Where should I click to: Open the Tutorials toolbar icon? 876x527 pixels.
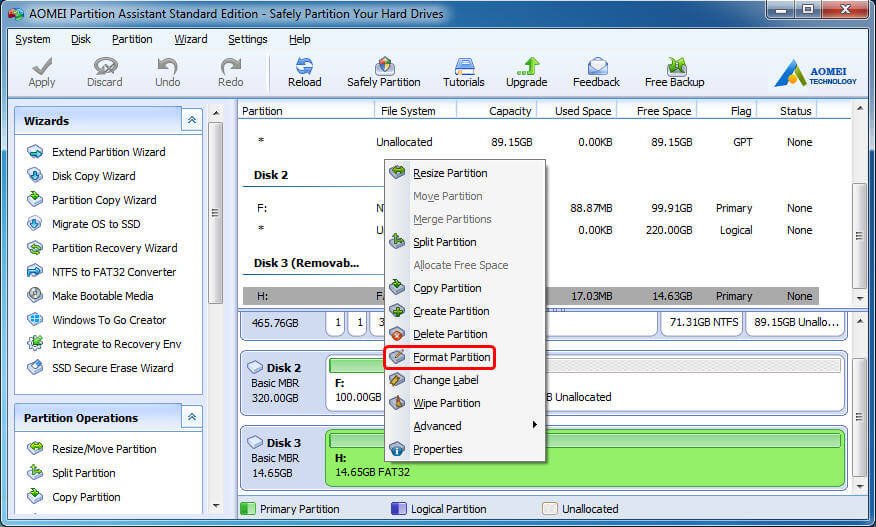tap(464, 72)
